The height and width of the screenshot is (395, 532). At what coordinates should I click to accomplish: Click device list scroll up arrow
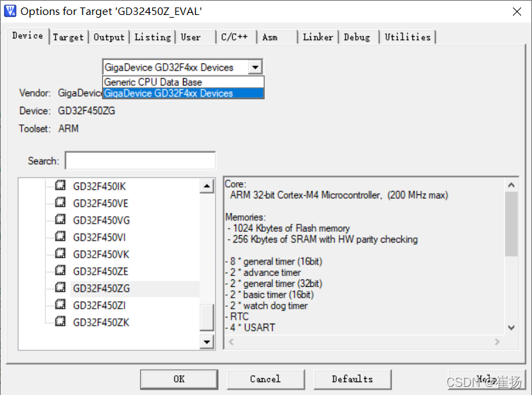point(207,186)
